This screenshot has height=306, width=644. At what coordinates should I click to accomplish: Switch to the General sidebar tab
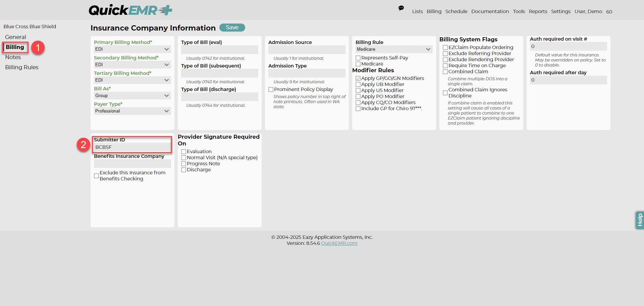pos(15,37)
